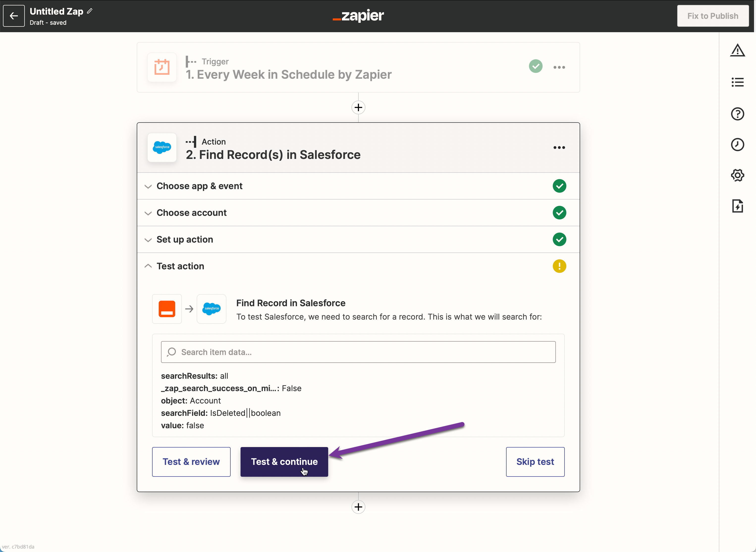The height and width of the screenshot is (552, 756).
Task: Click the trigger step green checkmark
Action: click(x=536, y=66)
